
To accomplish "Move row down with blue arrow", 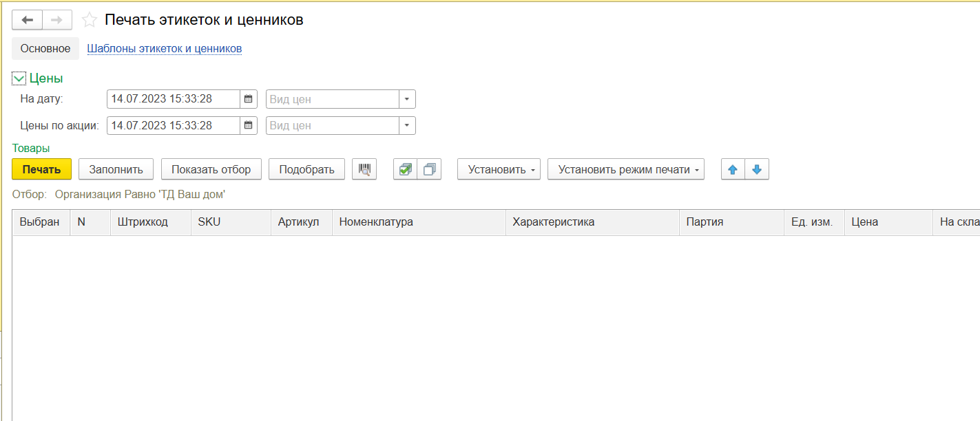I will click(757, 169).
